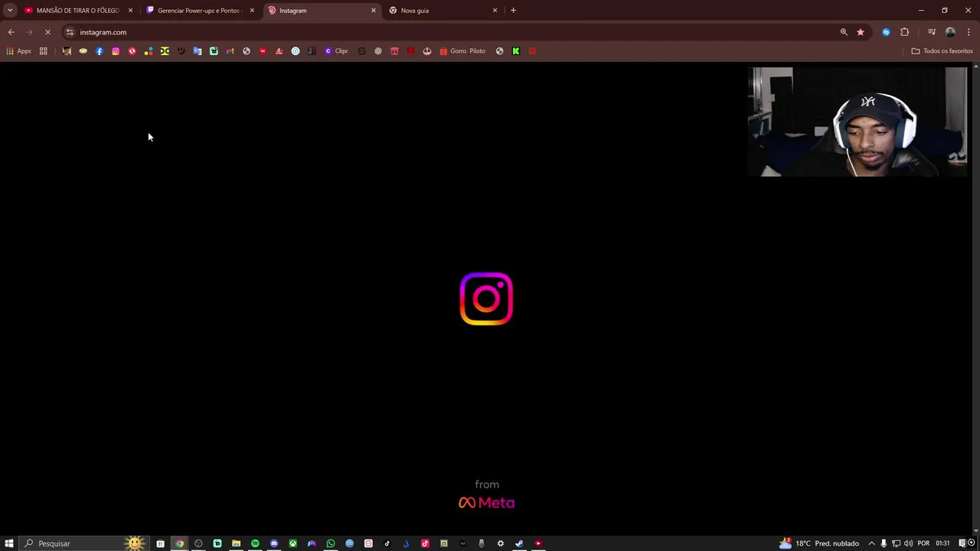The image size is (980, 551).
Task: Open the media controls icon in toolbar
Action: click(932, 32)
